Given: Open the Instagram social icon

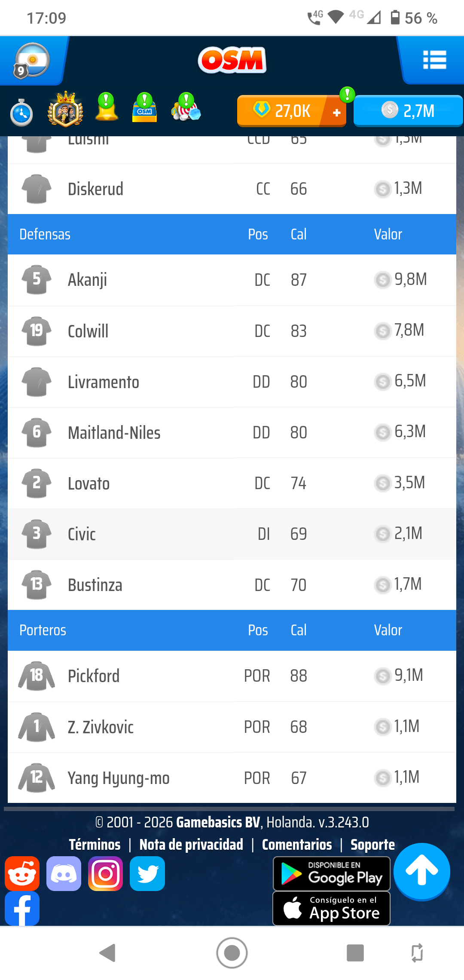Looking at the screenshot, I should pyautogui.click(x=106, y=873).
